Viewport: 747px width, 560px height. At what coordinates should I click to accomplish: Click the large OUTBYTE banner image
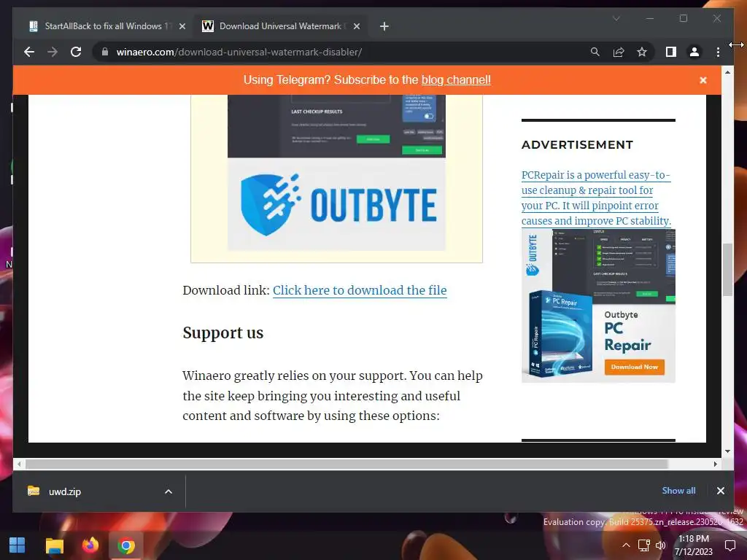pos(336,204)
